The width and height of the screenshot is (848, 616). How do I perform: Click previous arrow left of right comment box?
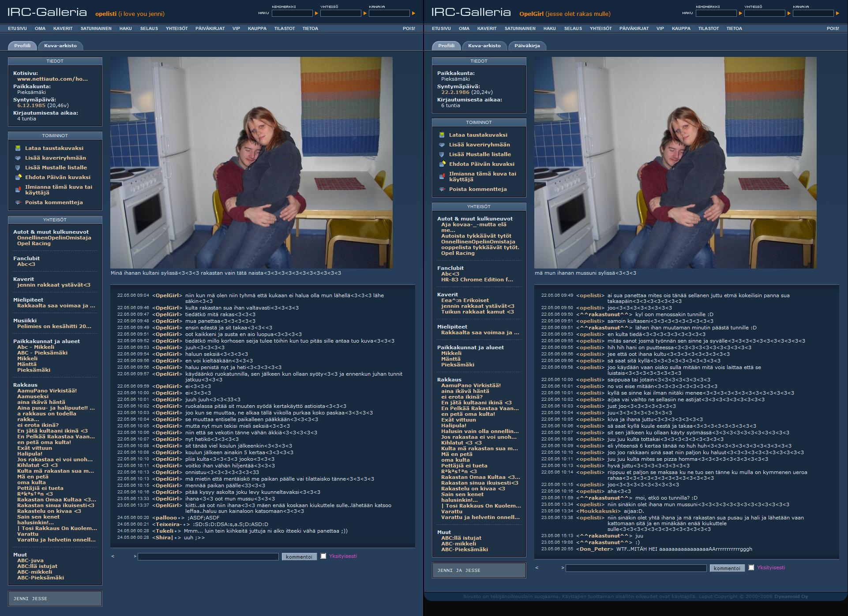[537, 567]
